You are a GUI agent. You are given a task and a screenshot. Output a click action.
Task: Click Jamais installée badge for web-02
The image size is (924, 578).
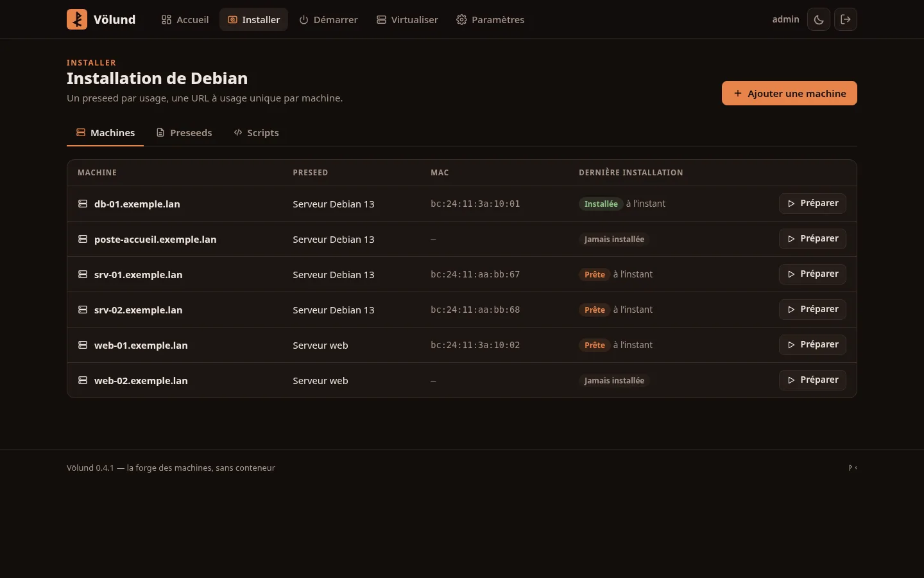(614, 380)
